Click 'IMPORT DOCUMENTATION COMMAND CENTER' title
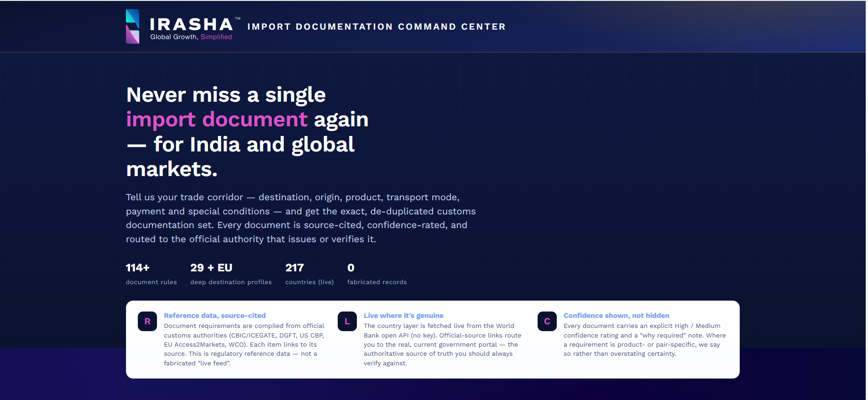Viewport: 868px width, 400px height. coord(376,26)
